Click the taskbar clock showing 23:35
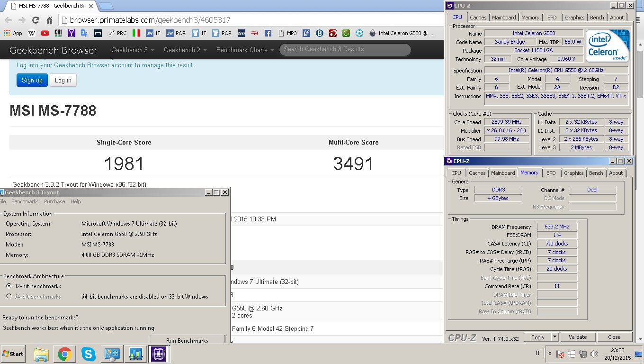 [x=618, y=350]
